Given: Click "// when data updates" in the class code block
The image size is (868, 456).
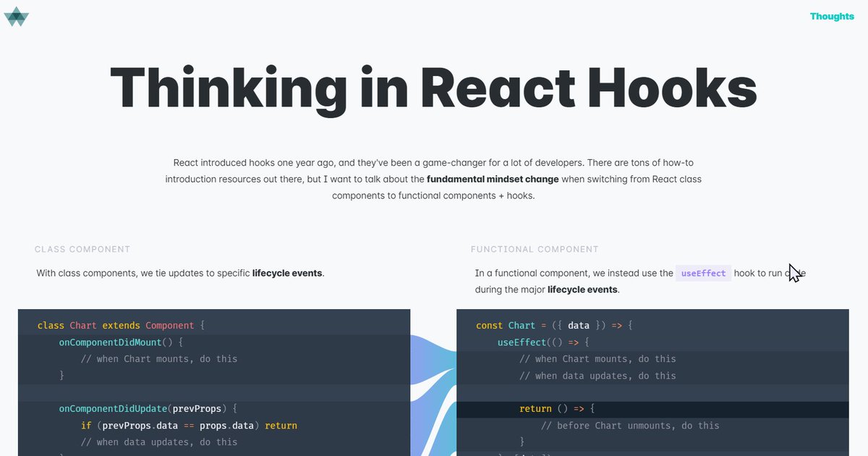Looking at the screenshot, I should click(159, 442).
